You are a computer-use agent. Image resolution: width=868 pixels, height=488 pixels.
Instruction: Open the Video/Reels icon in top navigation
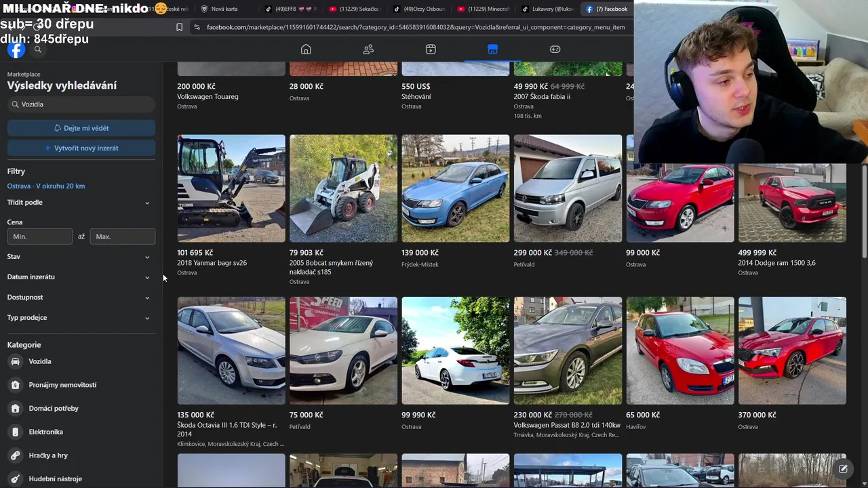[431, 49]
